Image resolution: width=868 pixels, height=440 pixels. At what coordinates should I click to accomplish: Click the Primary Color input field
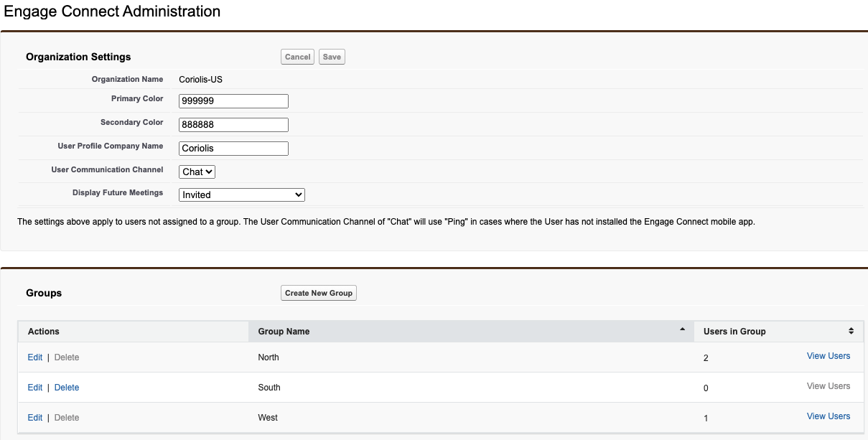click(x=233, y=101)
